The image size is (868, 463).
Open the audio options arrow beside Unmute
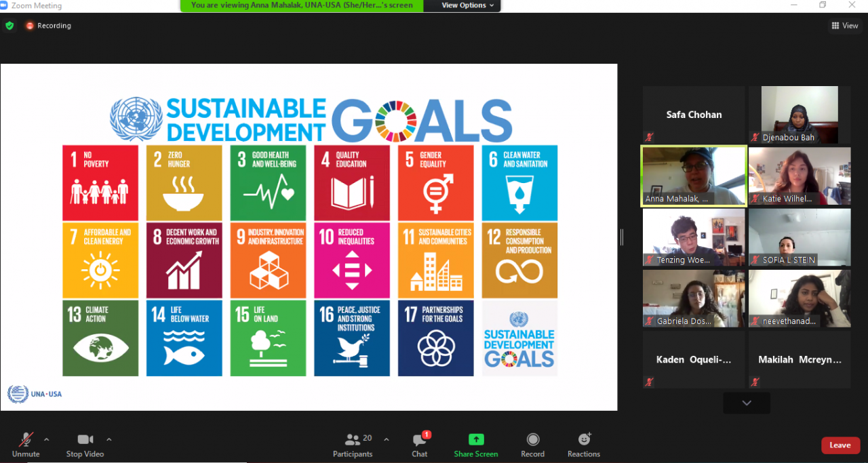47,439
